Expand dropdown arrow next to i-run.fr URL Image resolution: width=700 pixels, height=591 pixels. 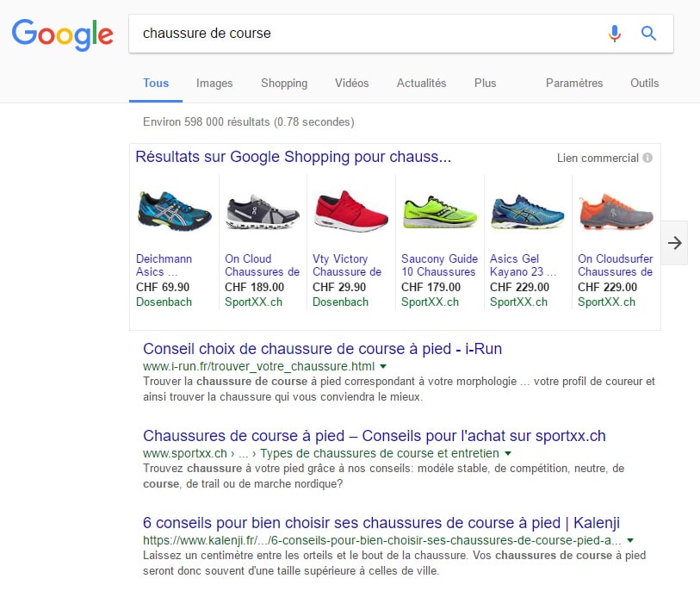(382, 367)
